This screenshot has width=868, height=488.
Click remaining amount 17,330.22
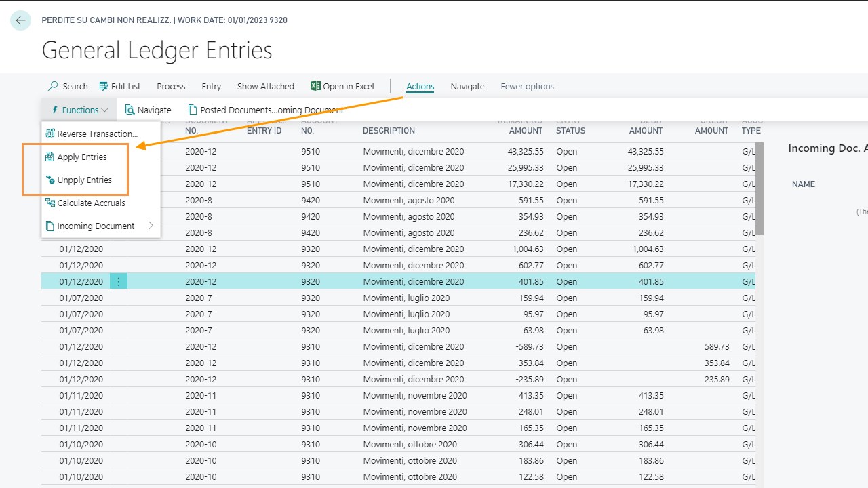(x=526, y=184)
